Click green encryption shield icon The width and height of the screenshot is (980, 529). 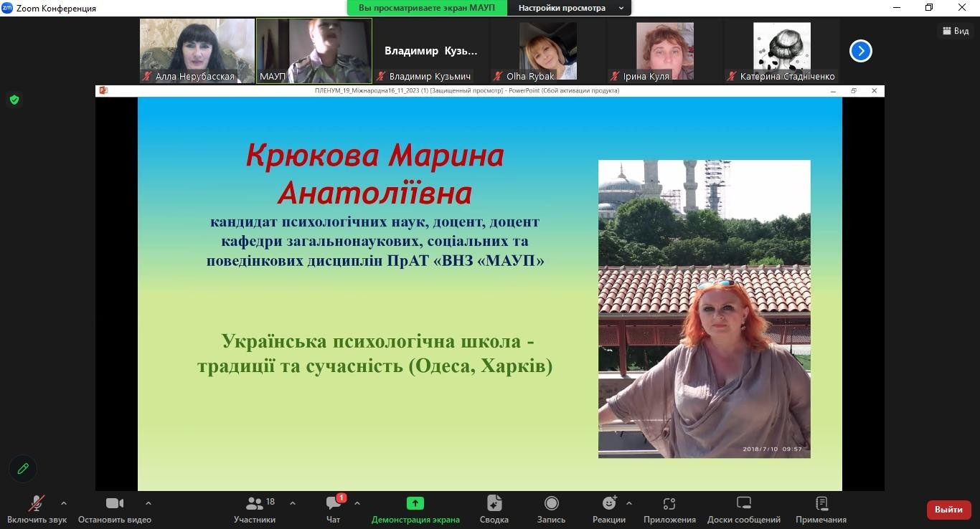14,100
